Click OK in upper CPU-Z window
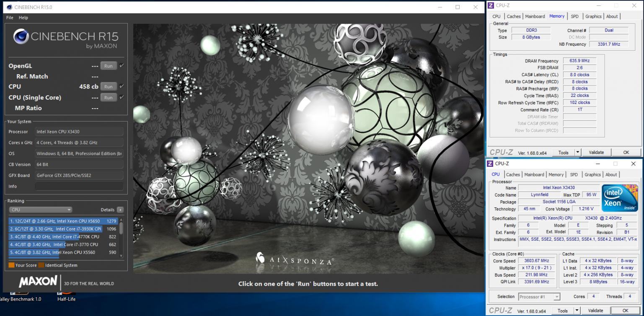The height and width of the screenshot is (316, 644). pos(626,153)
